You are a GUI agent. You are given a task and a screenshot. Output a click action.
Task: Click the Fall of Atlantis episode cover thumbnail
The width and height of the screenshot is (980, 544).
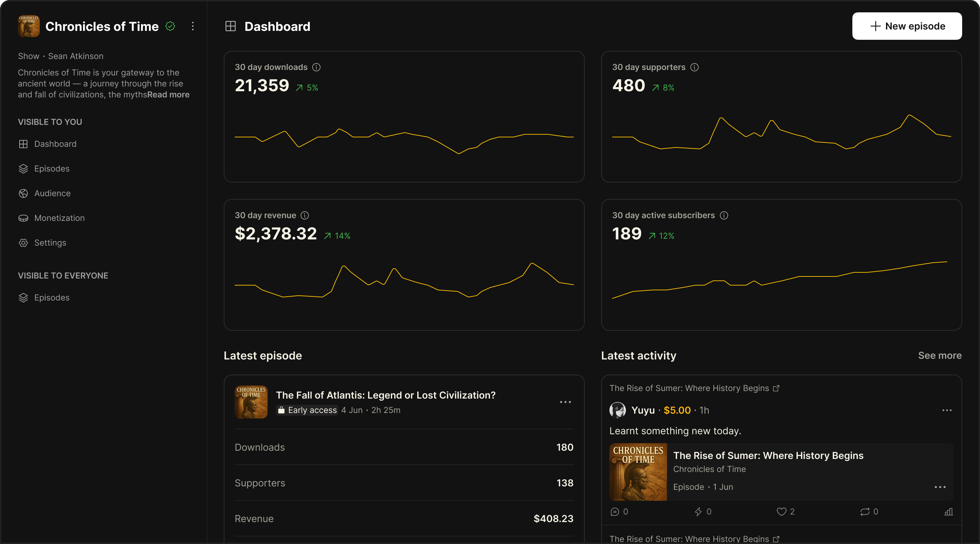tap(251, 402)
